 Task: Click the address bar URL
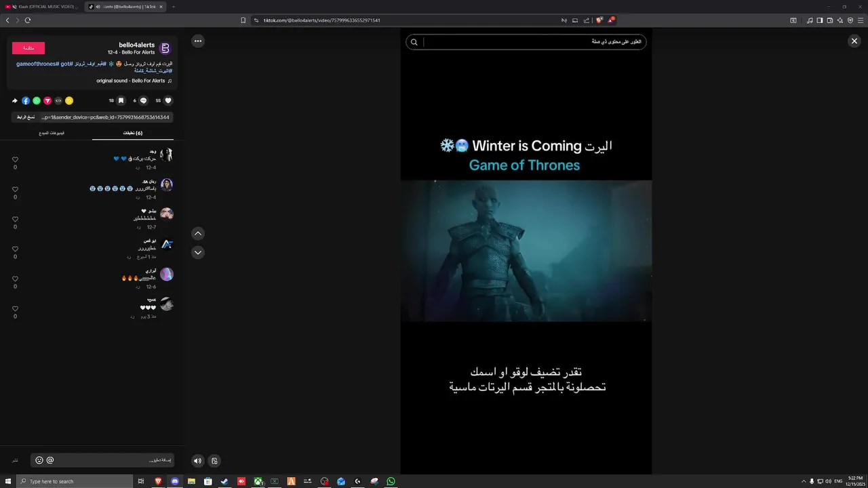point(322,20)
